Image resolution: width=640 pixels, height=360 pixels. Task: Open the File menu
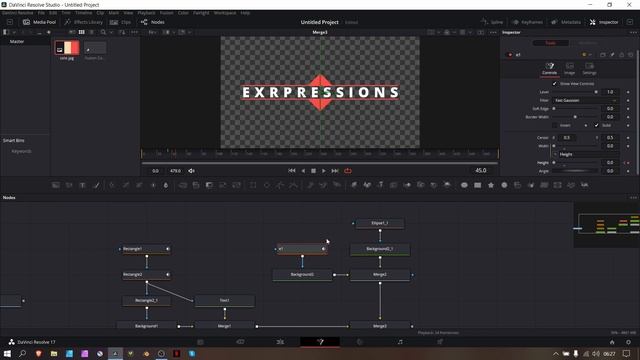pyautogui.click(x=41, y=13)
